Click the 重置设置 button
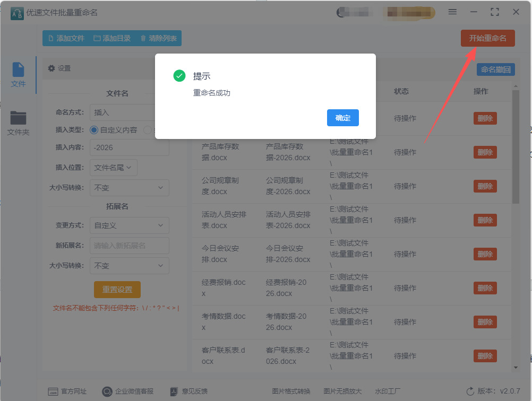Screen dimensions: 532x401 (x=117, y=290)
